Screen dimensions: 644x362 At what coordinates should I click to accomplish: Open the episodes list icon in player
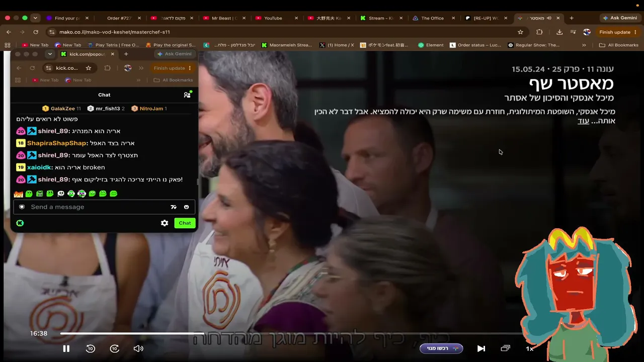(x=506, y=348)
